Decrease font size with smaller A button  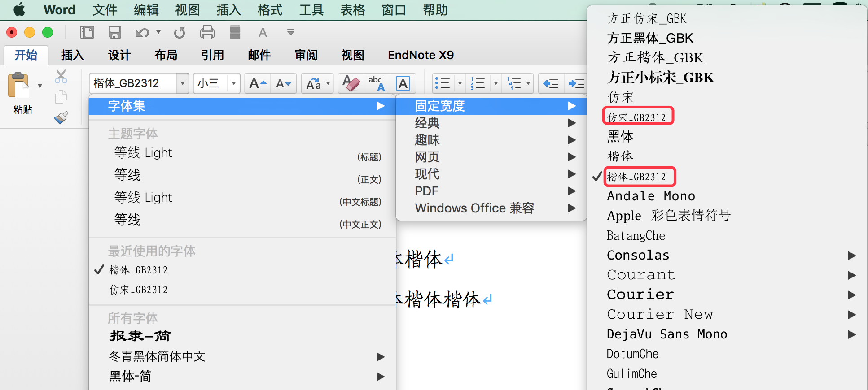[284, 83]
